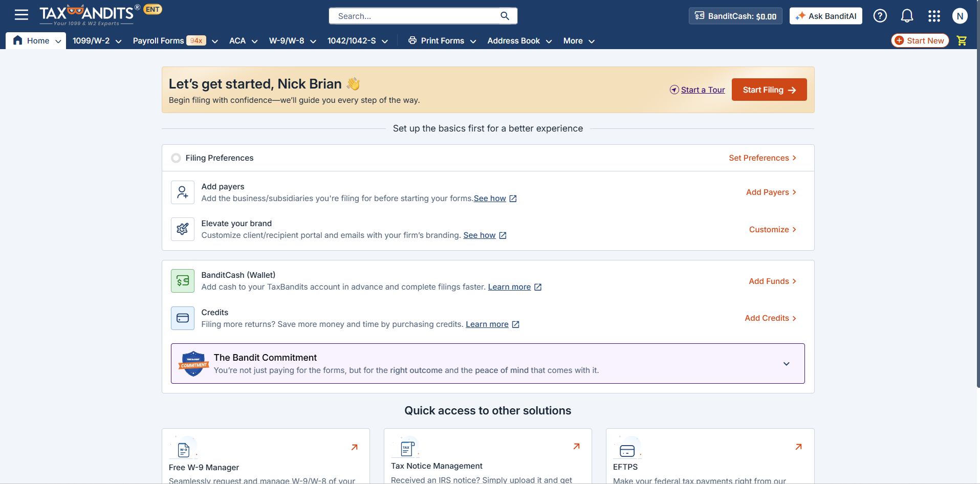Click Add Funds link
Viewport: 980px width, 484px height.
point(773,281)
